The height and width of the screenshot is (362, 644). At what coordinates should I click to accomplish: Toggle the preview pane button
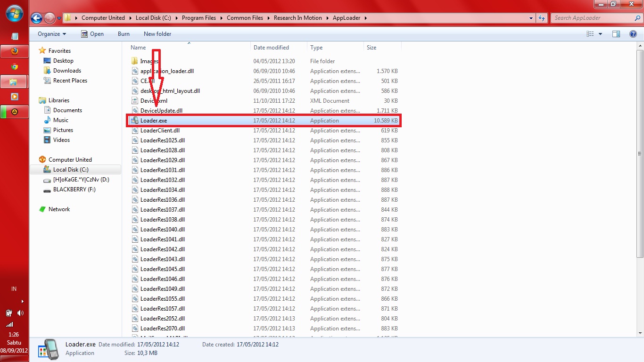(616, 34)
